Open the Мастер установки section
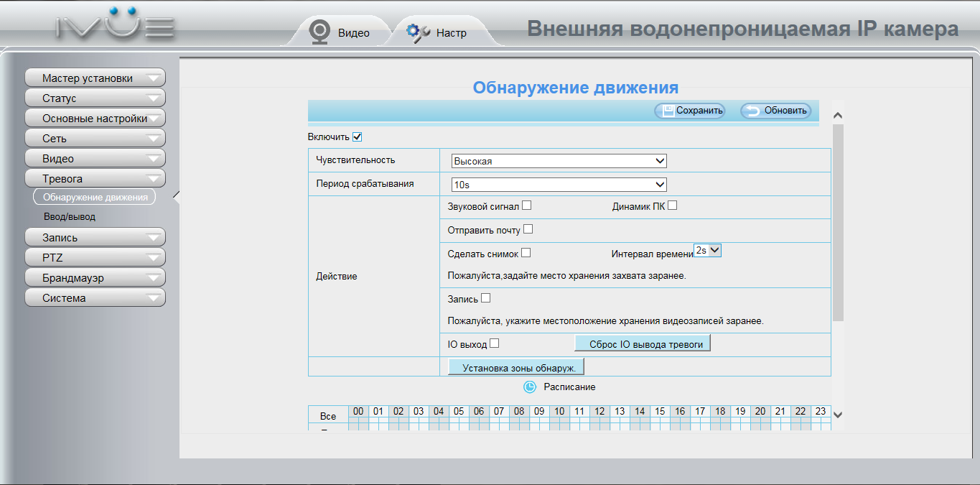Image resolution: width=980 pixels, height=485 pixels. tap(95, 78)
